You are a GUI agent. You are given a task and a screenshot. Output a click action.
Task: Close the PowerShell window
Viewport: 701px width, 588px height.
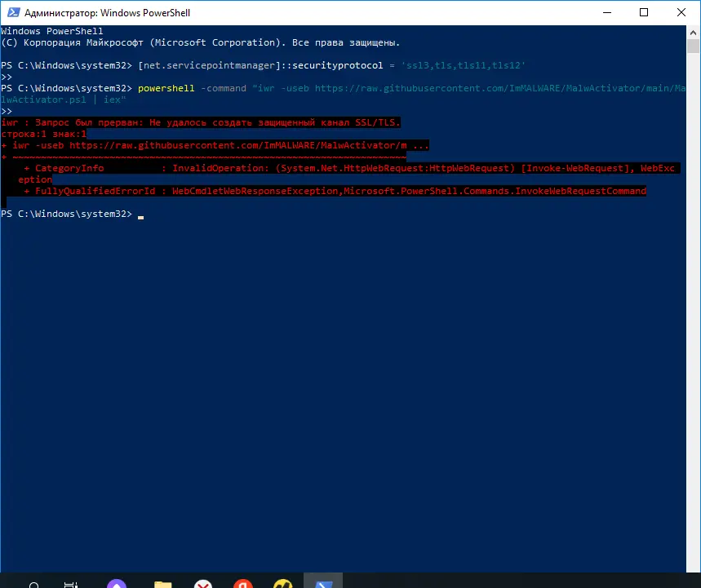point(681,12)
